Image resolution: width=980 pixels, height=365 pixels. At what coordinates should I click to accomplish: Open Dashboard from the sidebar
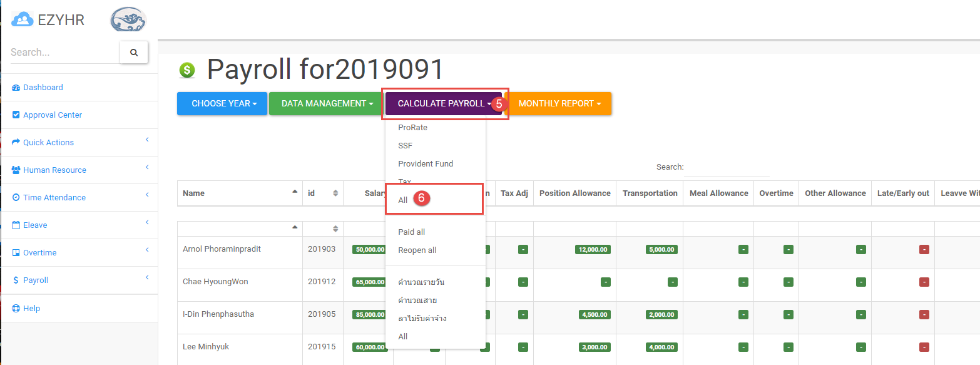pyautogui.click(x=43, y=88)
